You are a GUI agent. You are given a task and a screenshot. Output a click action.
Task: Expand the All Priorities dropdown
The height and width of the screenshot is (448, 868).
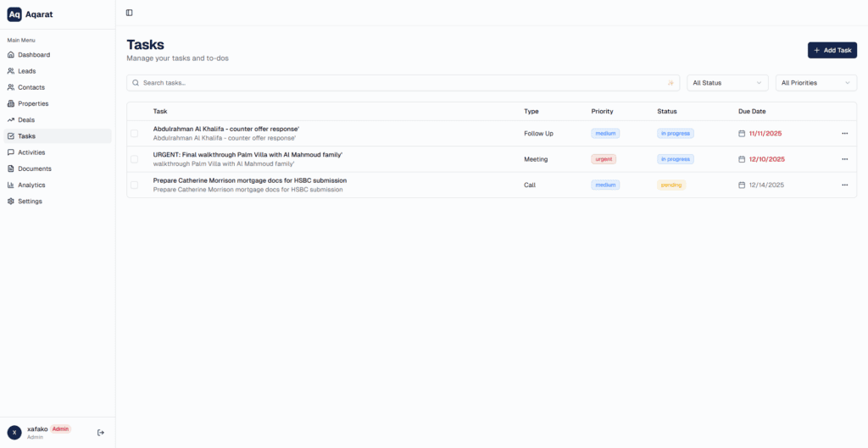click(815, 83)
